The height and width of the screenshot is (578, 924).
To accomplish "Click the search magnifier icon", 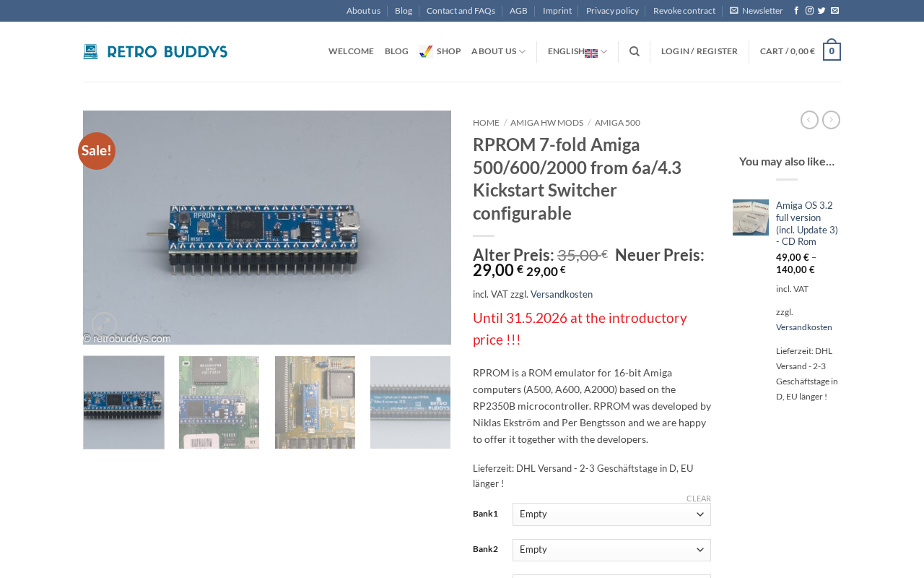I will tap(635, 51).
